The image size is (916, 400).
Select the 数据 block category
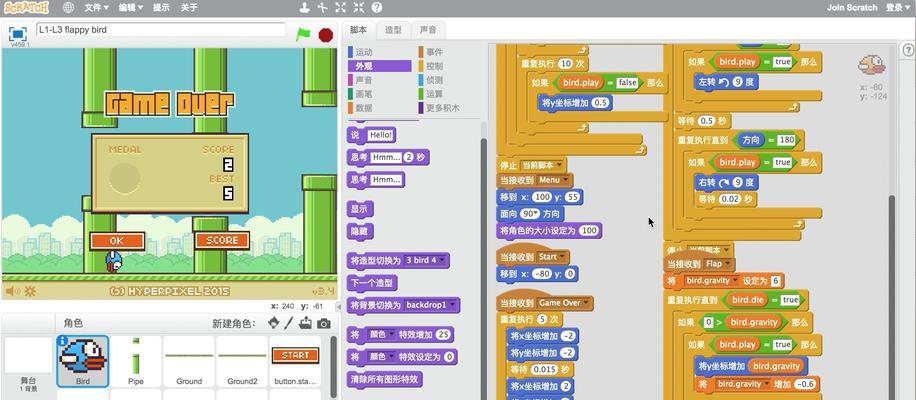tap(380, 107)
